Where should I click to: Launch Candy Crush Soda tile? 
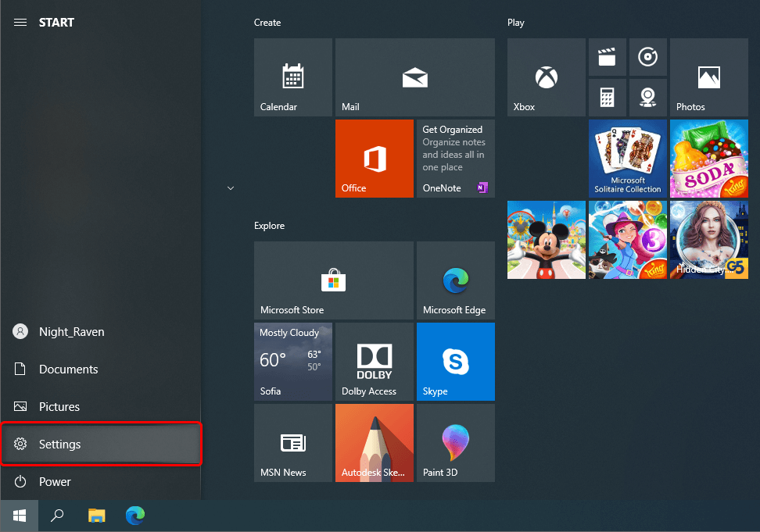709,159
